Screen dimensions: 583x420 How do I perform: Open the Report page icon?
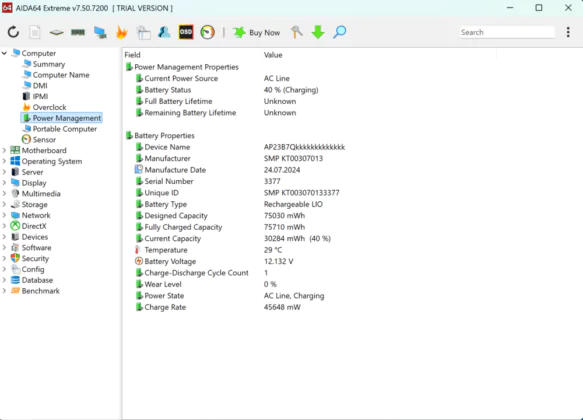[x=35, y=32]
